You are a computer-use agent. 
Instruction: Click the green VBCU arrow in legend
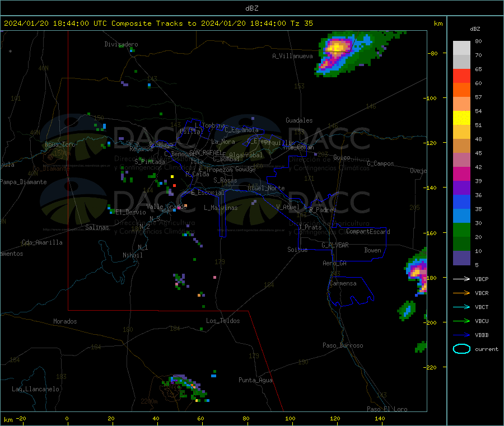click(461, 321)
